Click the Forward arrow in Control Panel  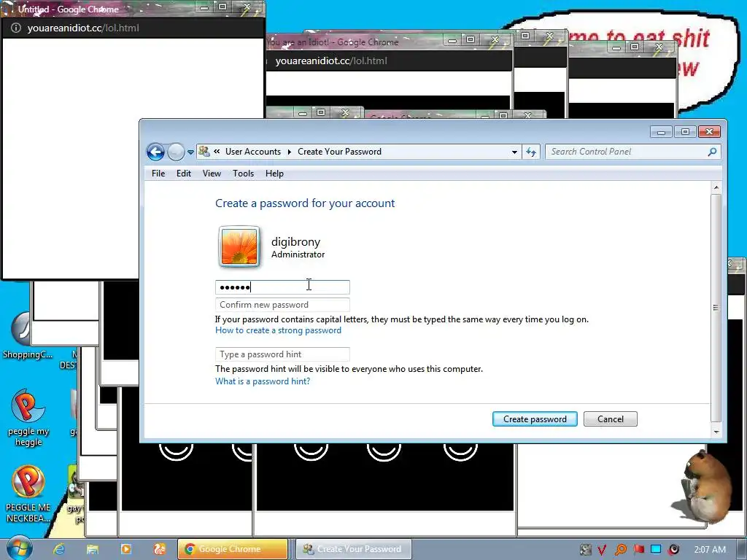point(176,152)
